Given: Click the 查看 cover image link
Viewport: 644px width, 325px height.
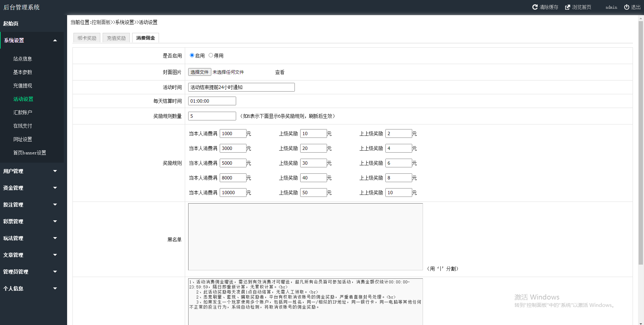Looking at the screenshot, I should (x=279, y=72).
